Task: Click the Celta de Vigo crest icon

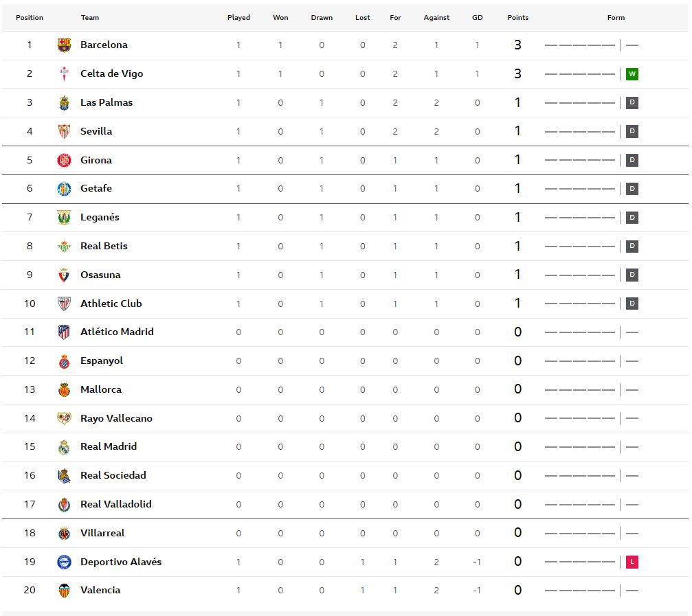Action: tap(64, 74)
